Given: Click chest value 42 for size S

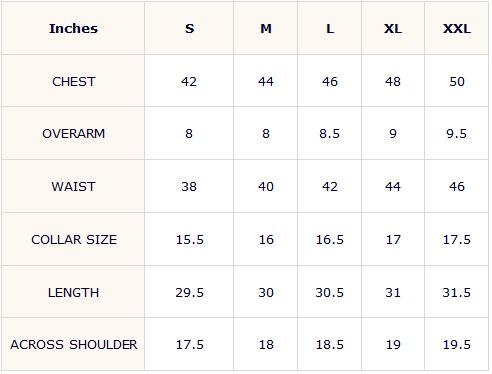Looking at the screenshot, I should (x=189, y=81).
